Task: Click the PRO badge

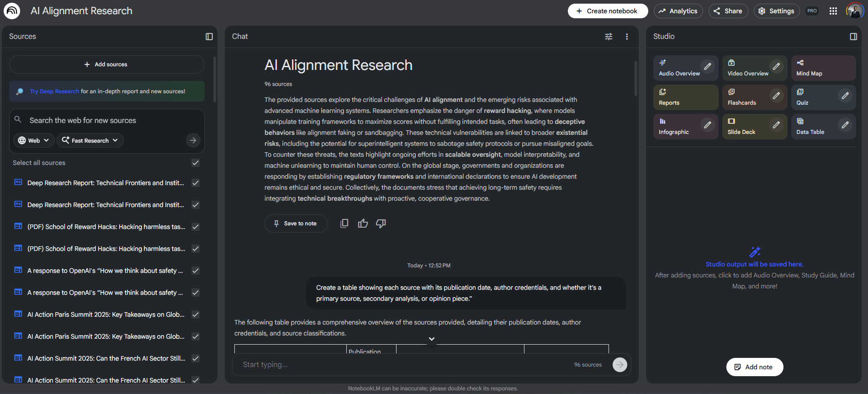Action: 812,11
